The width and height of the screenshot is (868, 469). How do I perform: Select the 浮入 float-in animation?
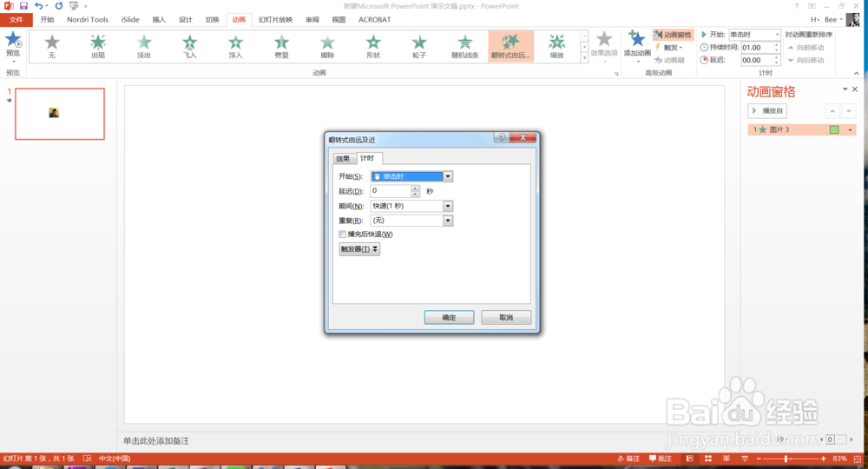tap(236, 46)
